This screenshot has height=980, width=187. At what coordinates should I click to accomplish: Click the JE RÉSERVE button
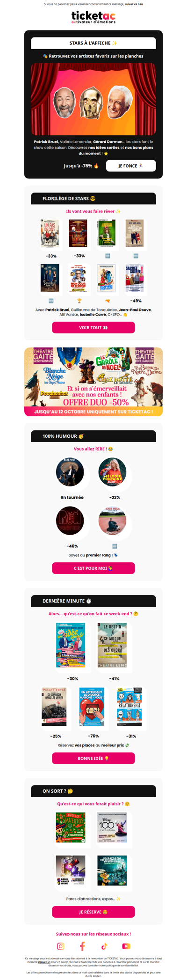click(93, 912)
